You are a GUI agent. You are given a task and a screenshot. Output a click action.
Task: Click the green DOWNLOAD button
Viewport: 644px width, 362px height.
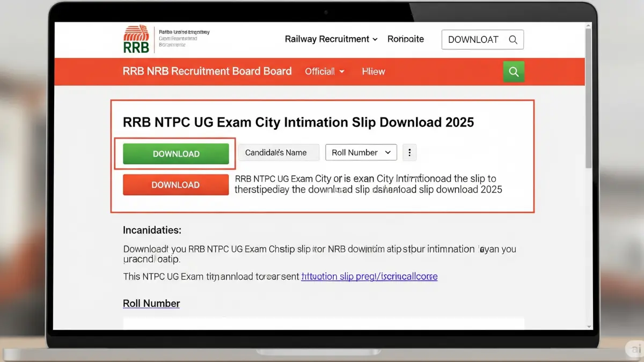pos(176,154)
